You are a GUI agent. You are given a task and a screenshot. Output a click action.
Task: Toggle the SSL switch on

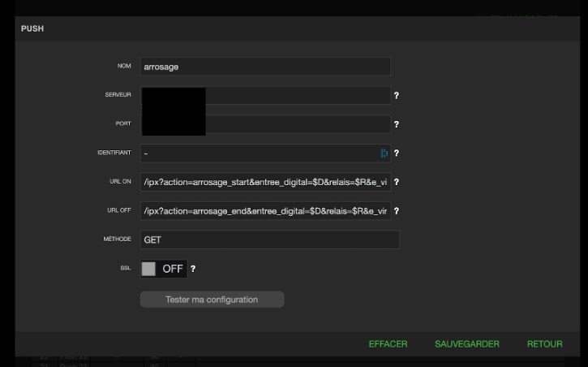click(x=163, y=269)
